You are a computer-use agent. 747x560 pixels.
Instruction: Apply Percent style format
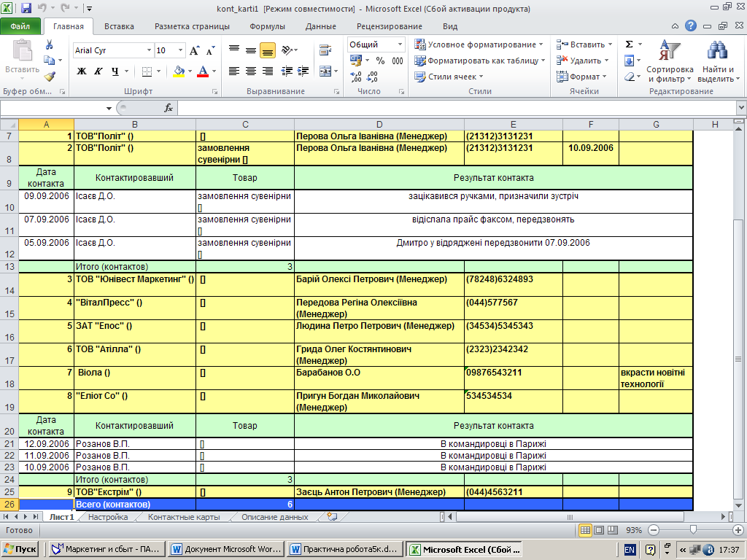[x=380, y=61]
